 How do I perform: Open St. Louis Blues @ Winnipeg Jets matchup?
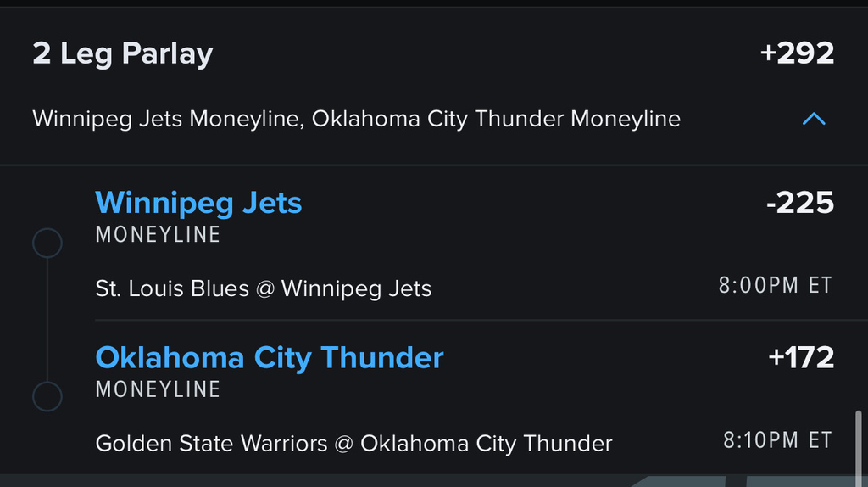pos(264,288)
